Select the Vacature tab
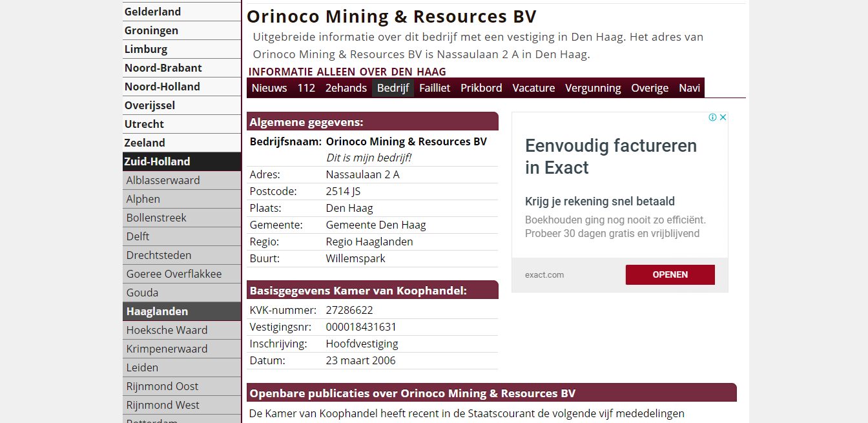Image resolution: width=868 pixels, height=423 pixels. (x=533, y=88)
